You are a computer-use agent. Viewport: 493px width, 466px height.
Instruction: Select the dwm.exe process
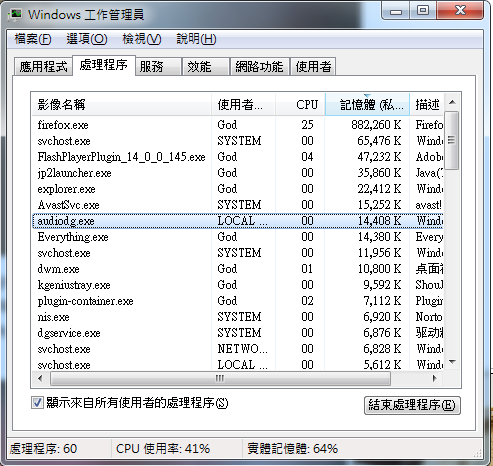pyautogui.click(x=238, y=269)
